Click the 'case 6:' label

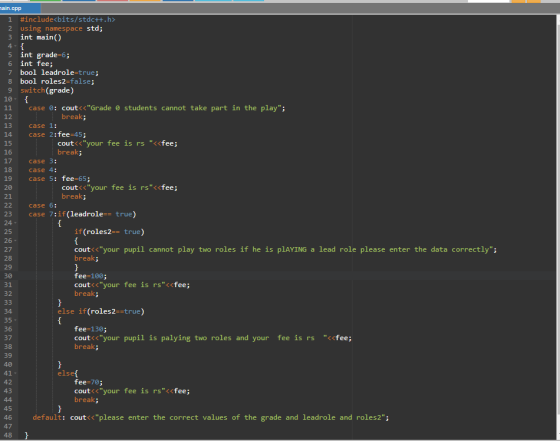click(42, 205)
